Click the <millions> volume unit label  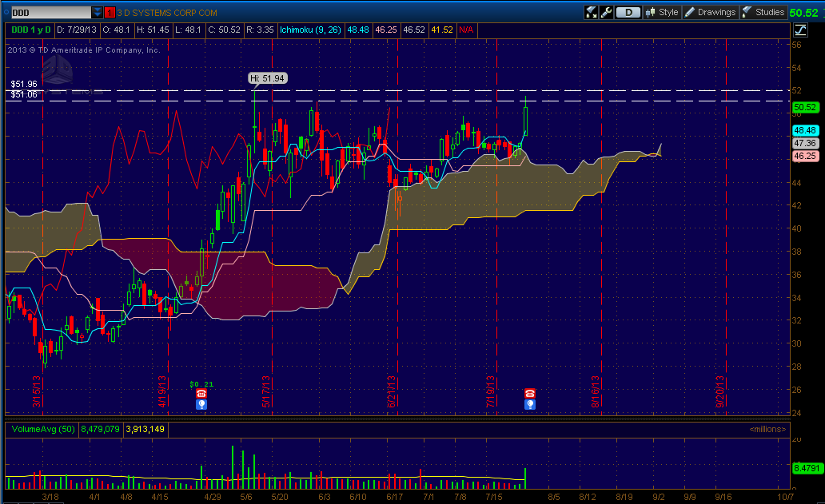(x=767, y=430)
